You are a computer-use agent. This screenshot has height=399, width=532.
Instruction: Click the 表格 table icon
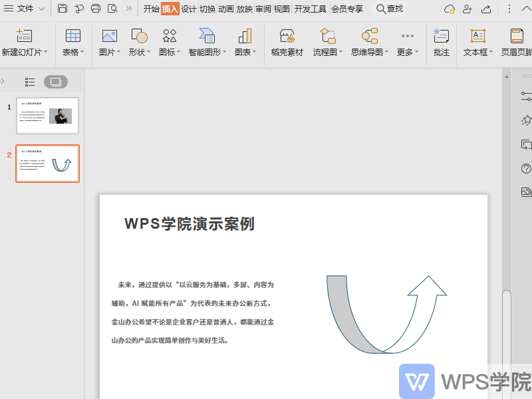73,36
